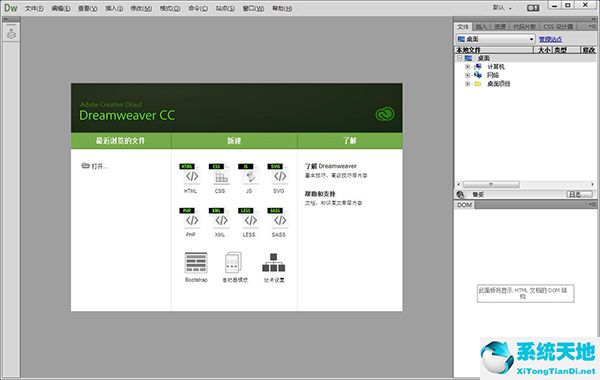Click the files scrollbar left arrow
Image resolution: width=600 pixels, height=380 pixels.
(x=459, y=184)
